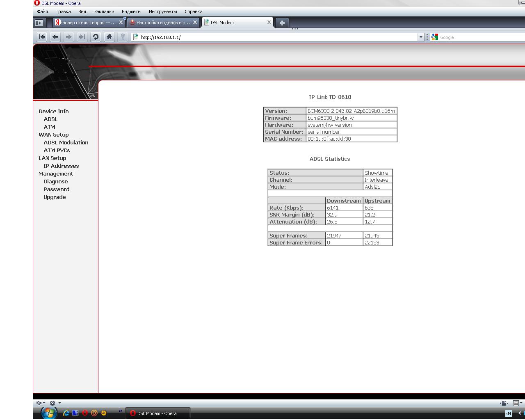Toggle the Opera side panel button
Image resolution: width=525 pixels, height=420 pixels.
pos(39,23)
